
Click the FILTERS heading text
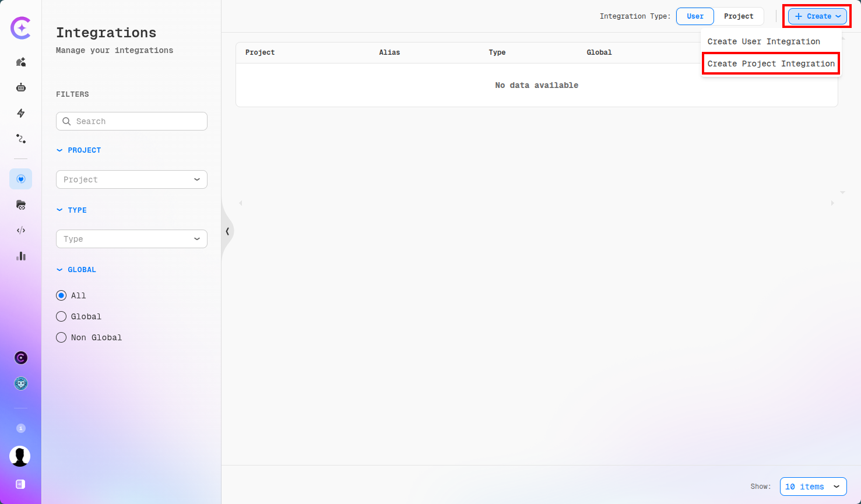72,94
